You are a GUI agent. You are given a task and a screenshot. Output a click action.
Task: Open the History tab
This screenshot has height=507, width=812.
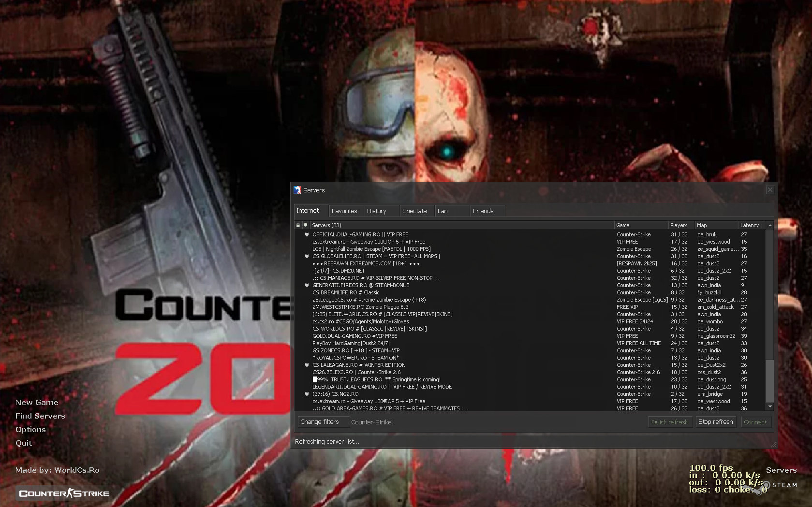376,211
